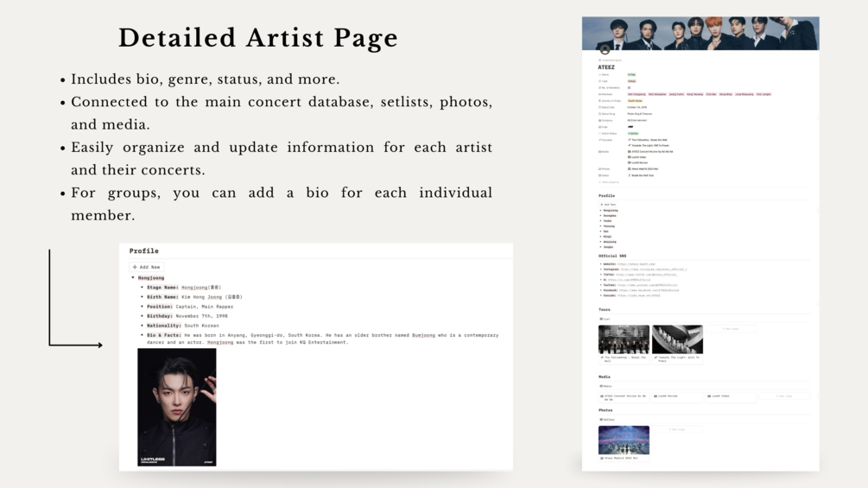The height and width of the screenshot is (488, 868).
Task: Collapse the Hongjoong toggle triangle in enlarged profile
Action: (x=133, y=278)
